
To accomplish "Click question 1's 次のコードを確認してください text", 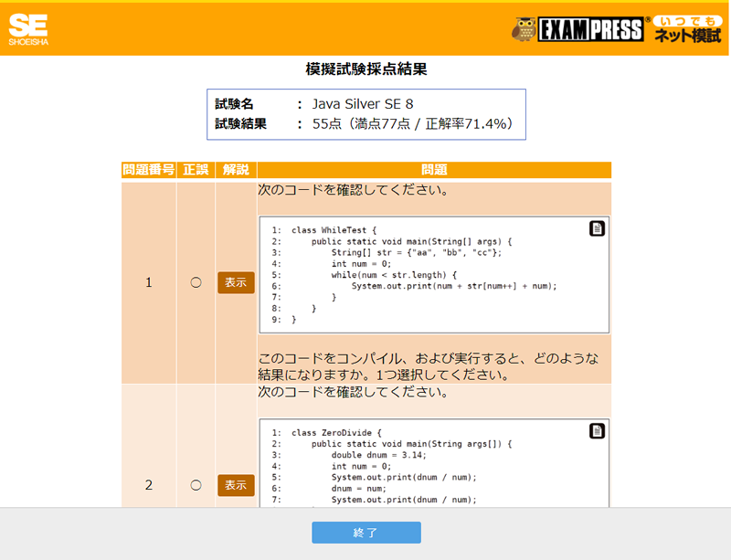I will click(353, 190).
